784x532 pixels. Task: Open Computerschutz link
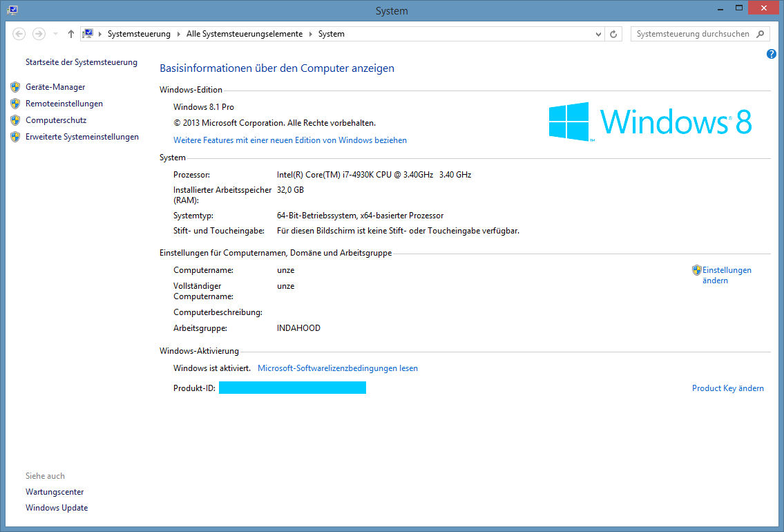[56, 120]
